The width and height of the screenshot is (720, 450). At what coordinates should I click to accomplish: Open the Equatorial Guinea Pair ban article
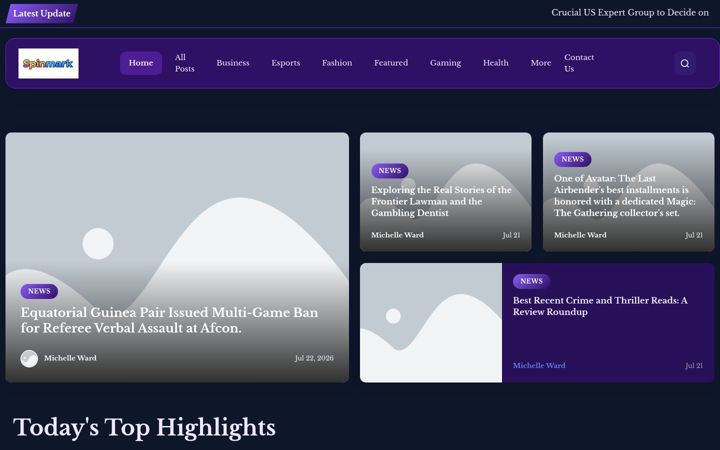click(169, 320)
